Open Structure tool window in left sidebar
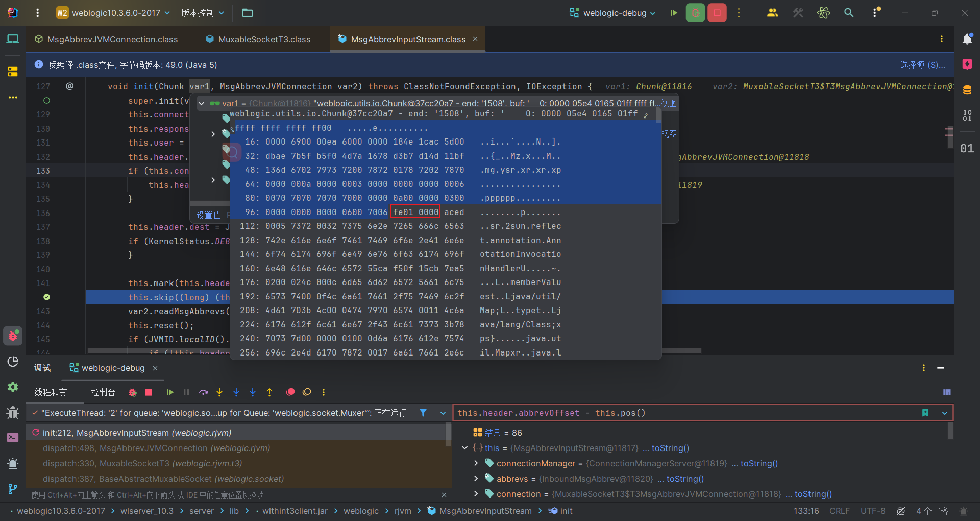This screenshot has width=980, height=521. [x=13, y=72]
